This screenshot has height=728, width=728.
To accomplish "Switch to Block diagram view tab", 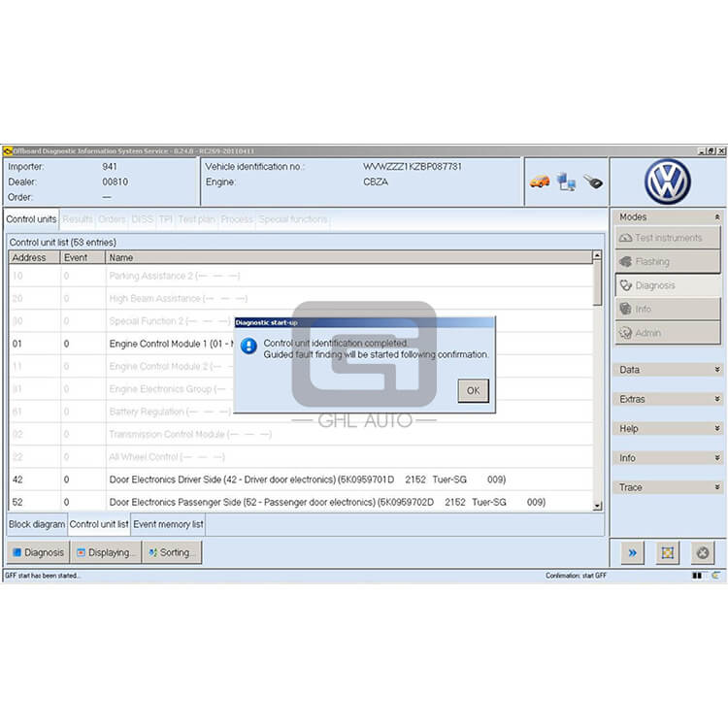I will (x=37, y=524).
